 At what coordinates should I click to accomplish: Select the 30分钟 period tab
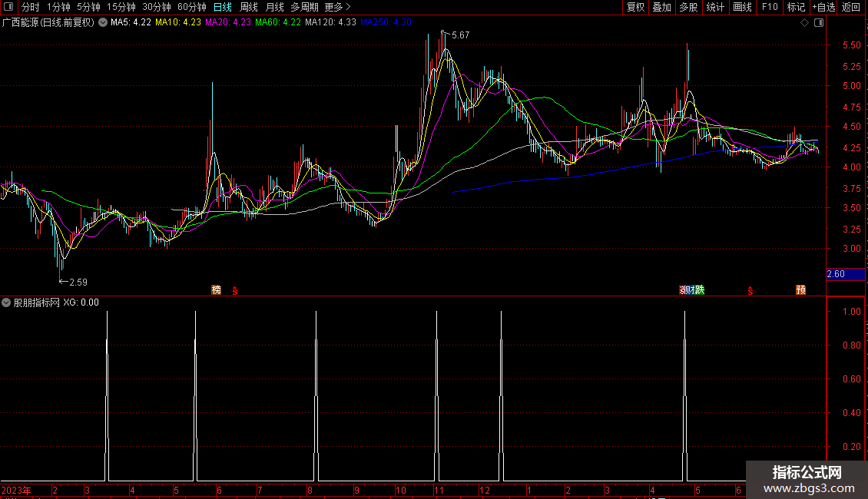[157, 7]
